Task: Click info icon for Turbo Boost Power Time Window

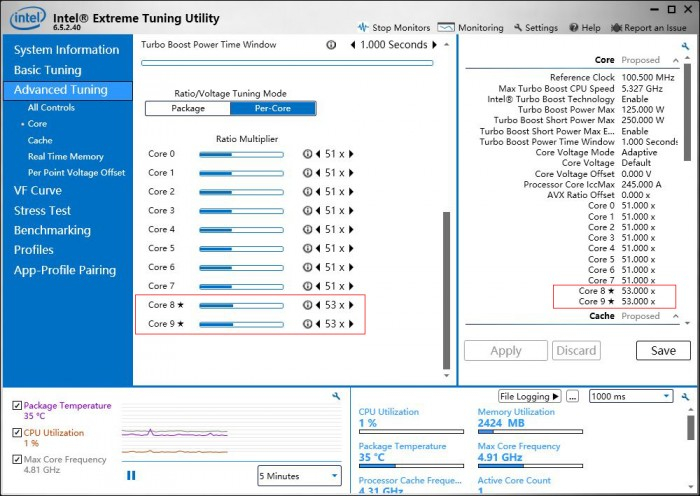Action: click(331, 45)
